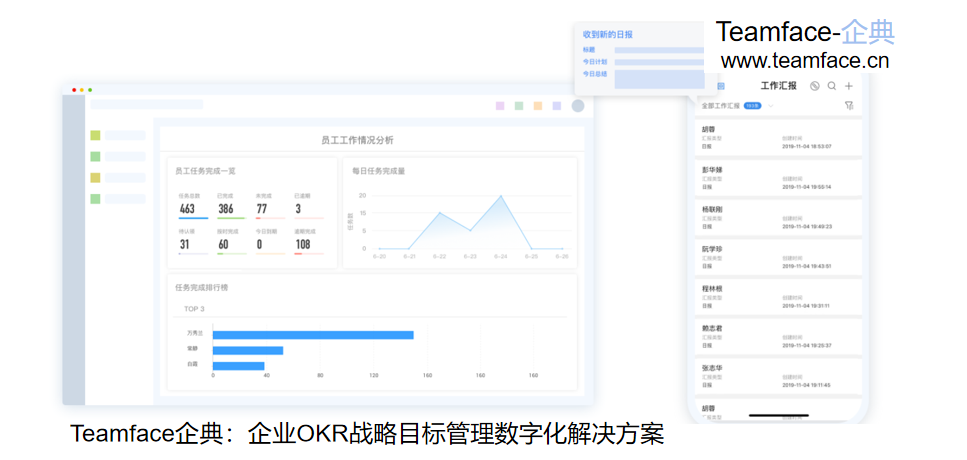967x460 pixels.
Task: Open 张志华's daily report row
Action: click(x=778, y=376)
